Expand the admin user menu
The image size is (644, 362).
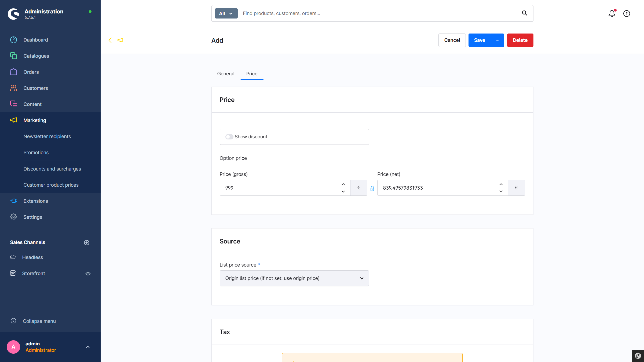[x=88, y=347]
